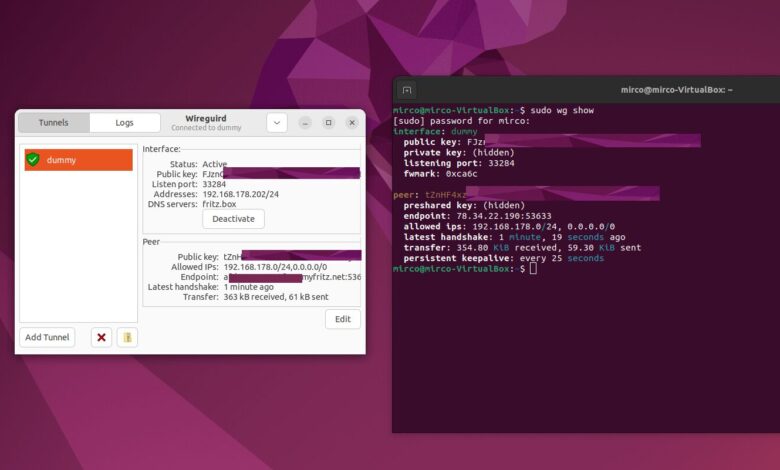Delete tunnel with red X icon
The image size is (780, 470).
click(101, 338)
